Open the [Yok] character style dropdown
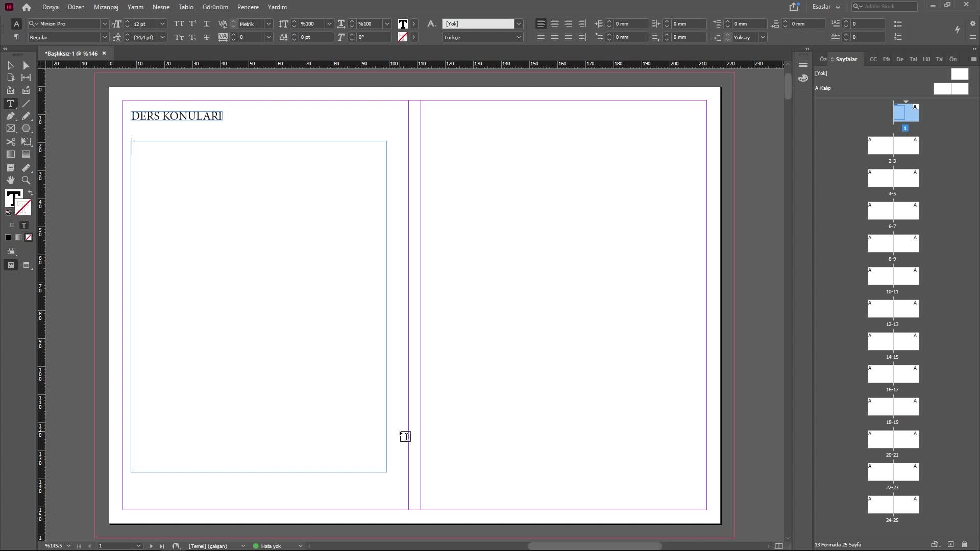 click(x=519, y=24)
